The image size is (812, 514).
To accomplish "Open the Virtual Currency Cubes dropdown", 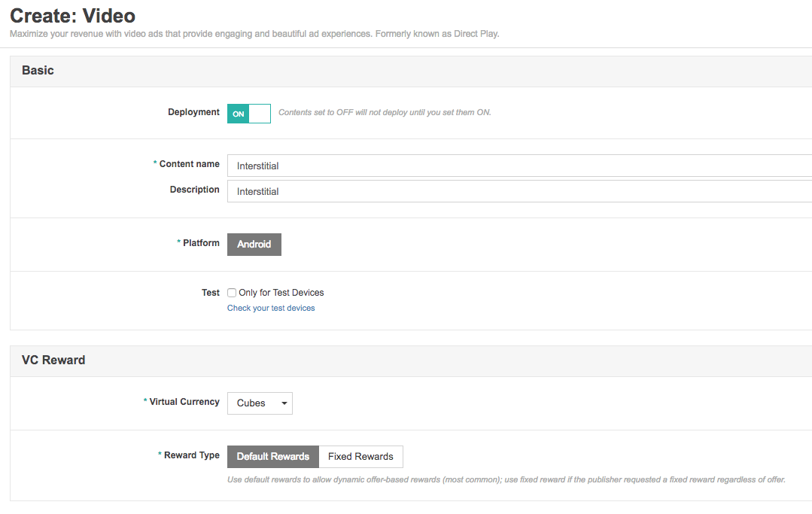I will 260,403.
